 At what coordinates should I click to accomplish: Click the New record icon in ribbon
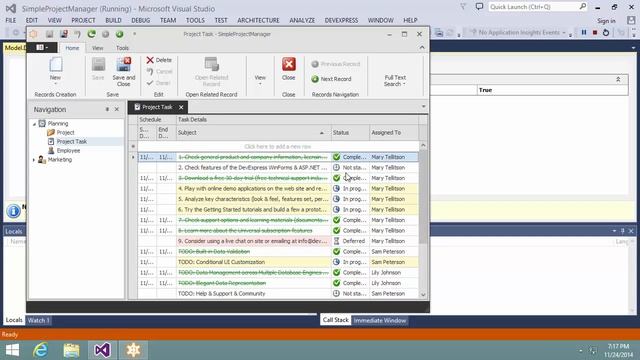click(56, 64)
